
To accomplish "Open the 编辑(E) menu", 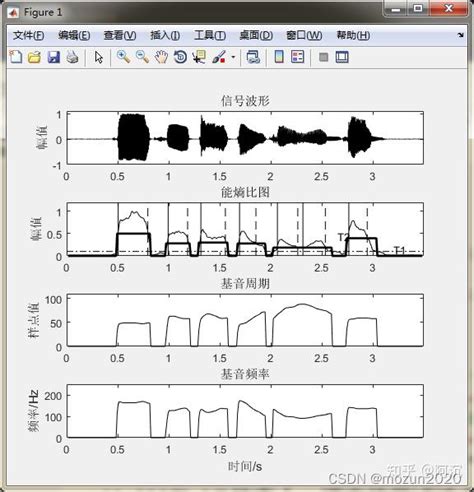I will point(74,35).
